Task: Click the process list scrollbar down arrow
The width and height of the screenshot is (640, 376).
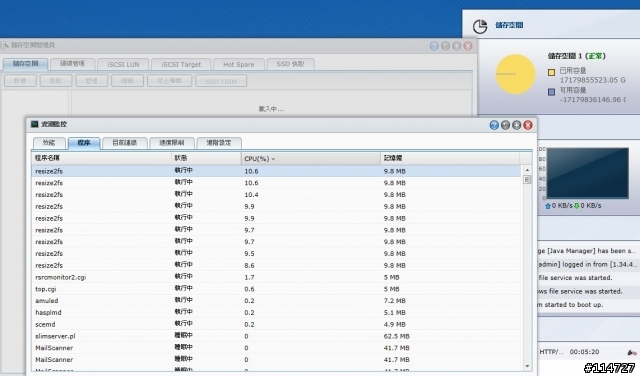Action: coord(527,367)
